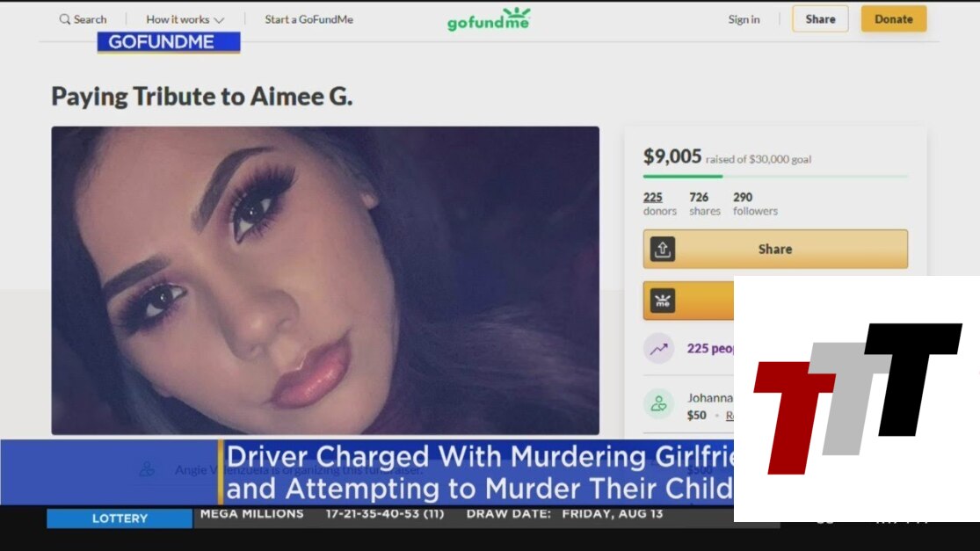Click the Sign in link
Viewport: 980px width, 551px height.
[744, 19]
